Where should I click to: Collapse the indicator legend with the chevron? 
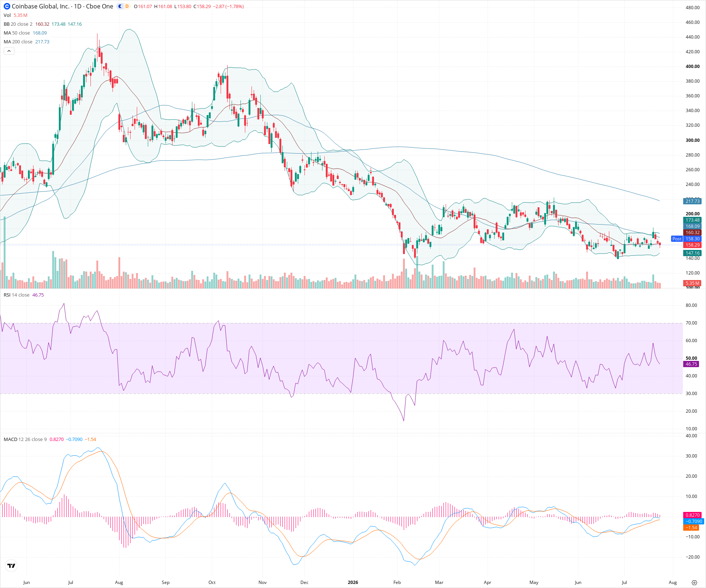pyautogui.click(x=9, y=51)
